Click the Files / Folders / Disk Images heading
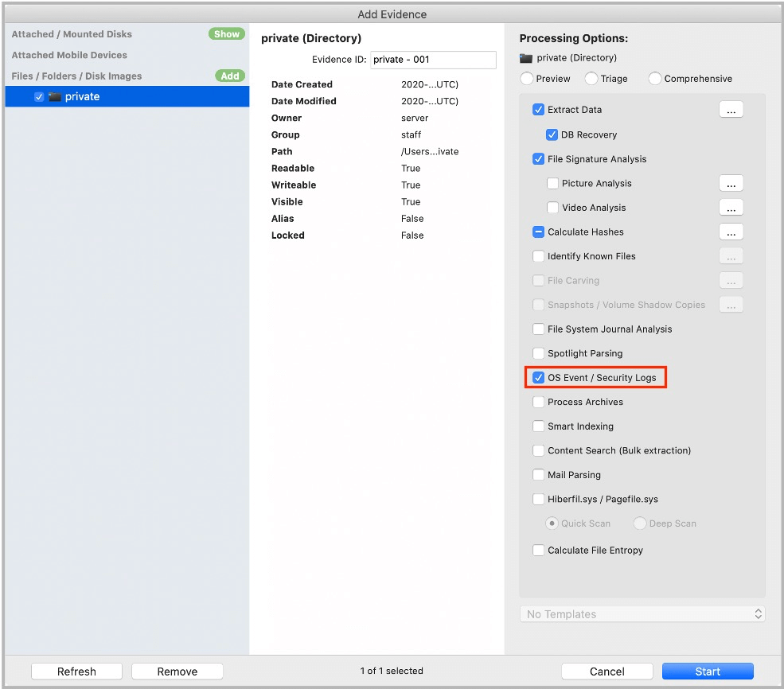Image resolution: width=784 pixels, height=689 pixels. [x=76, y=76]
